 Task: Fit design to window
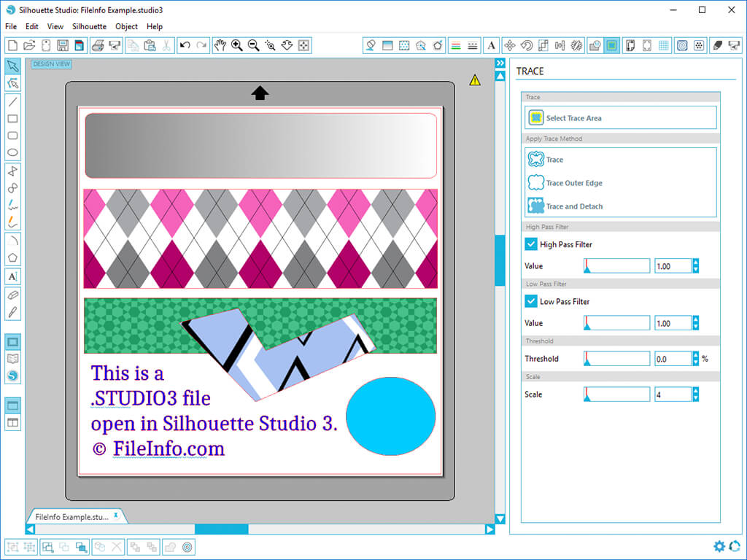[x=303, y=45]
